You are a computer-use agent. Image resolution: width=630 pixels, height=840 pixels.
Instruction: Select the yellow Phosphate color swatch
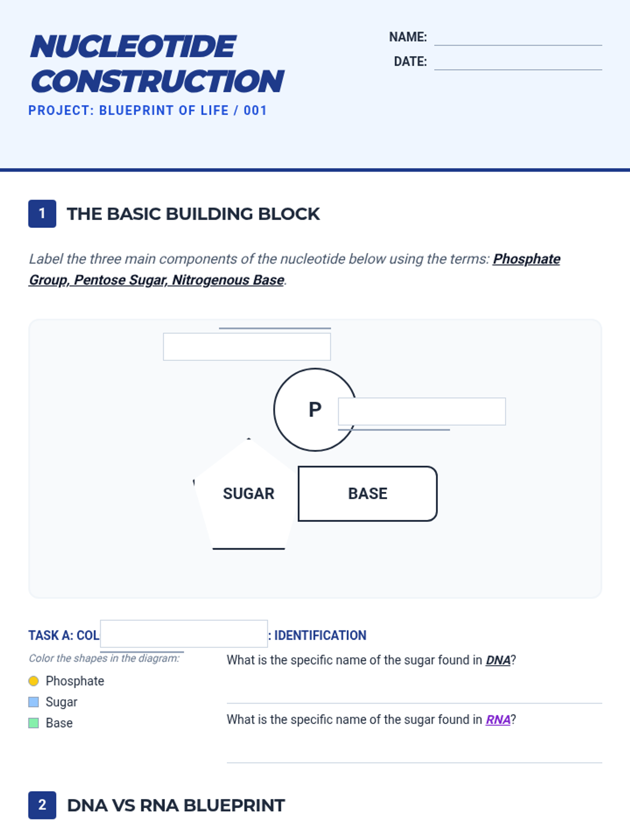34,681
